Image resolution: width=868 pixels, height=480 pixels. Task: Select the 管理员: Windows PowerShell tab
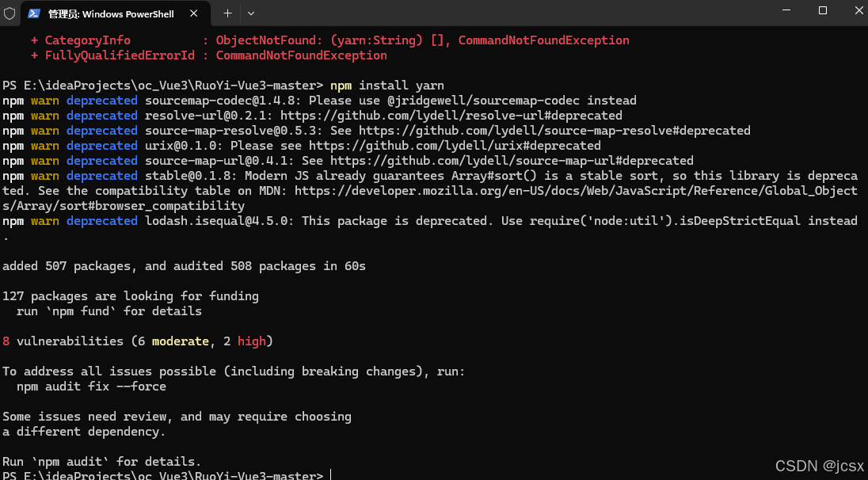coord(111,13)
